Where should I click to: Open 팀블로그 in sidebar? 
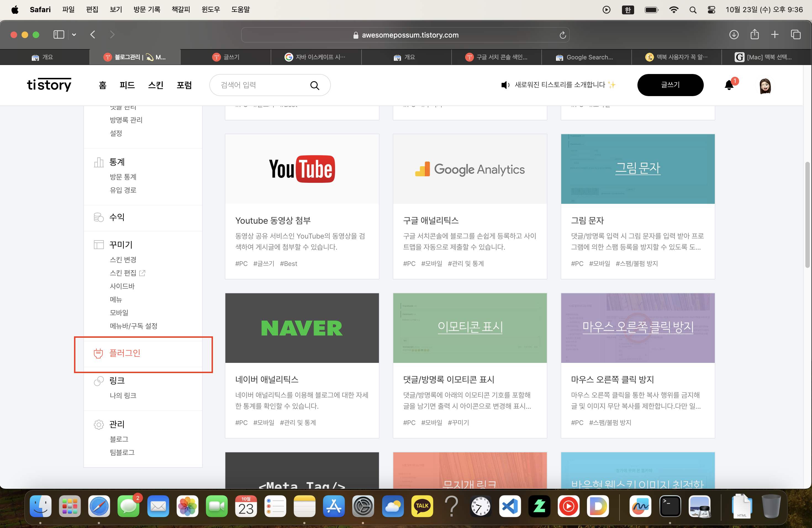pyautogui.click(x=122, y=452)
